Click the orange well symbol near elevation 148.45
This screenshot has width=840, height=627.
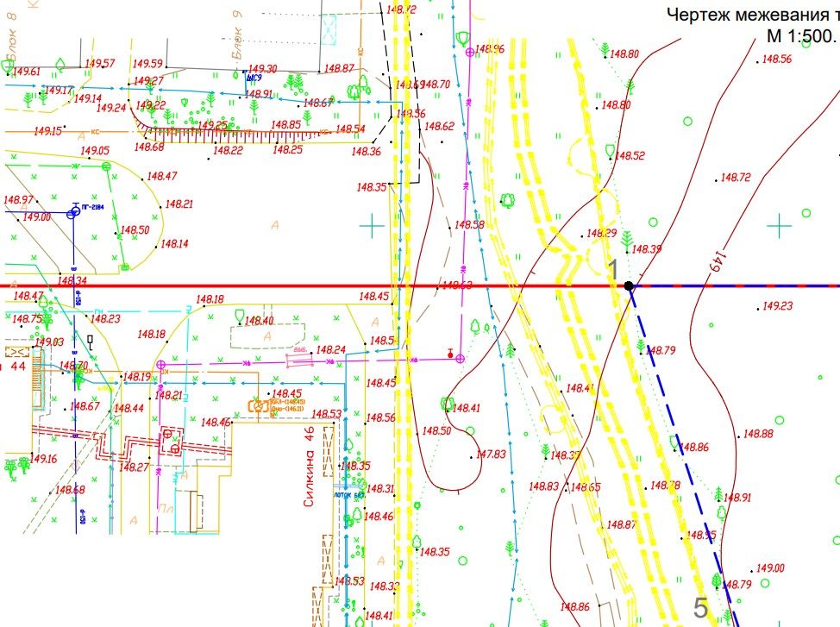click(x=257, y=404)
